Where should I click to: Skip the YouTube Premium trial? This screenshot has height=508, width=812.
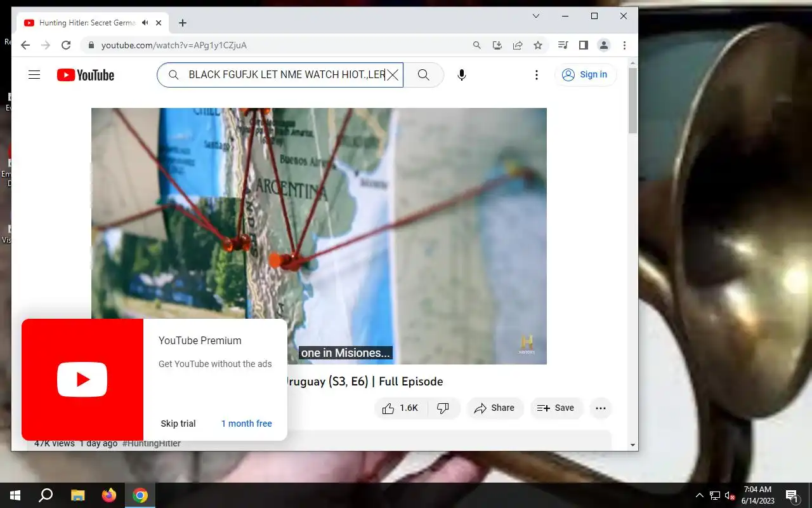click(178, 424)
